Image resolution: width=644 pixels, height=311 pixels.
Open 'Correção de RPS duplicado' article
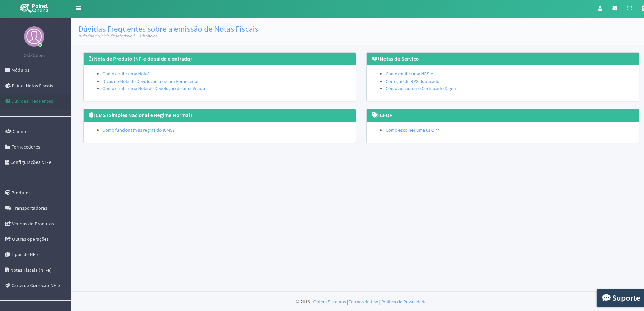tap(412, 82)
